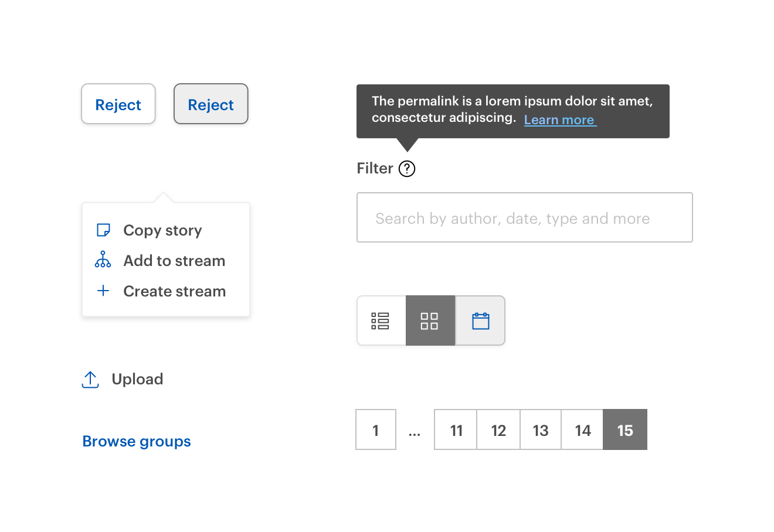Select Create stream menu entry
Viewport: 774px width, 532px height.
174,291
